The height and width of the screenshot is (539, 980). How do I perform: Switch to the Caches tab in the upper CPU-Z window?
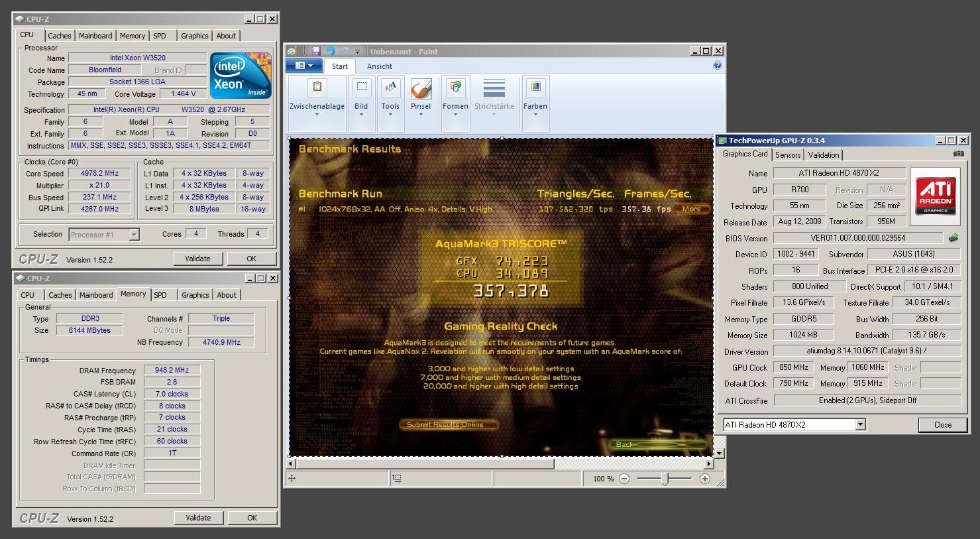(60, 36)
